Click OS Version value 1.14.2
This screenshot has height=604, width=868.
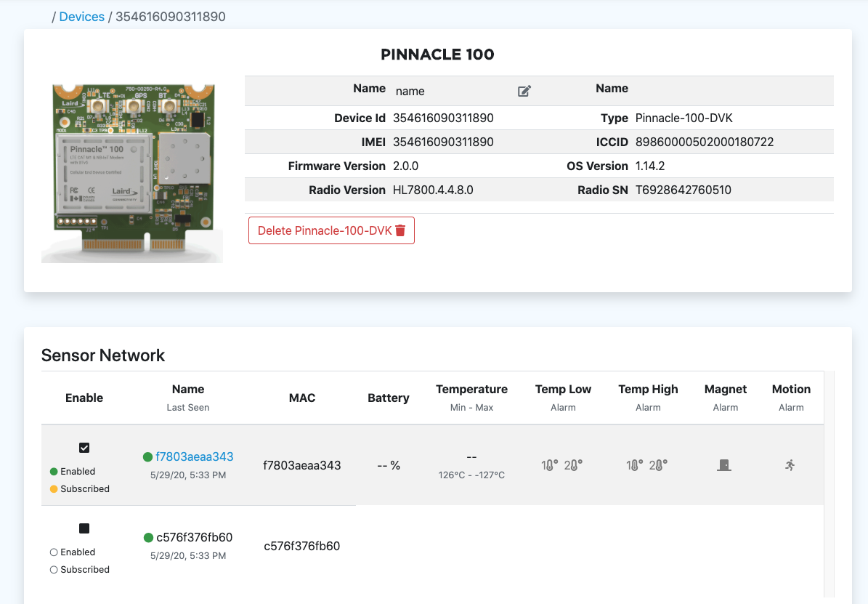point(650,166)
